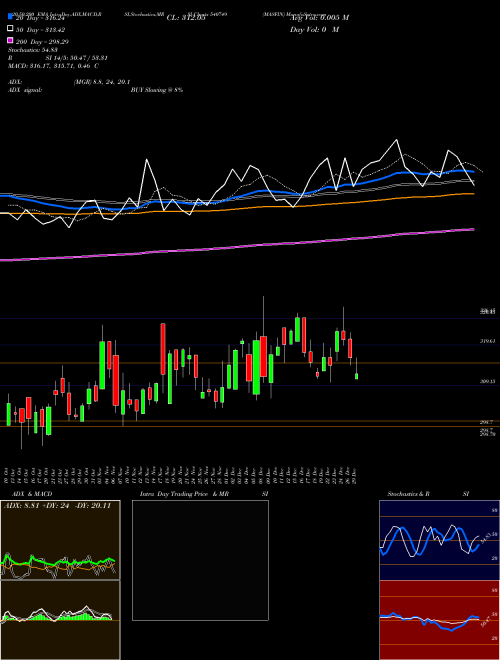This screenshot has width=500, height=660.
Task: Click the 319.61 price axis label
Action: 488,341
